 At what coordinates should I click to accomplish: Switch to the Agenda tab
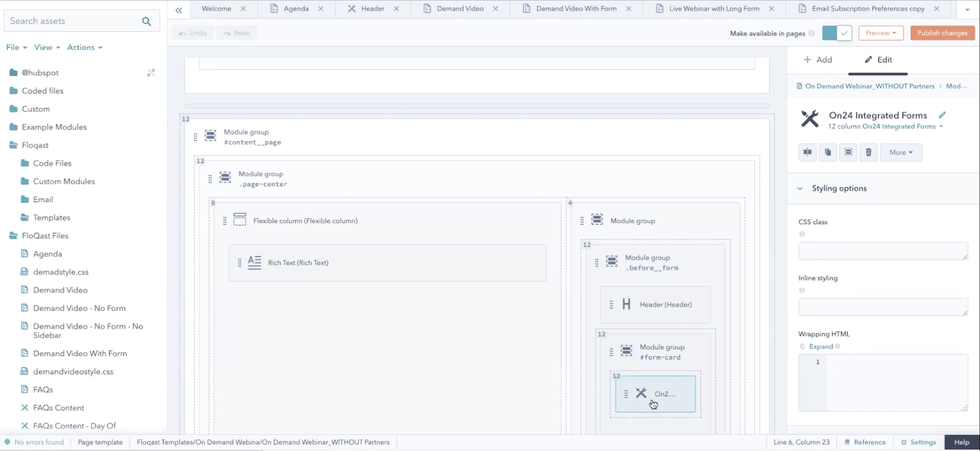coord(296,9)
